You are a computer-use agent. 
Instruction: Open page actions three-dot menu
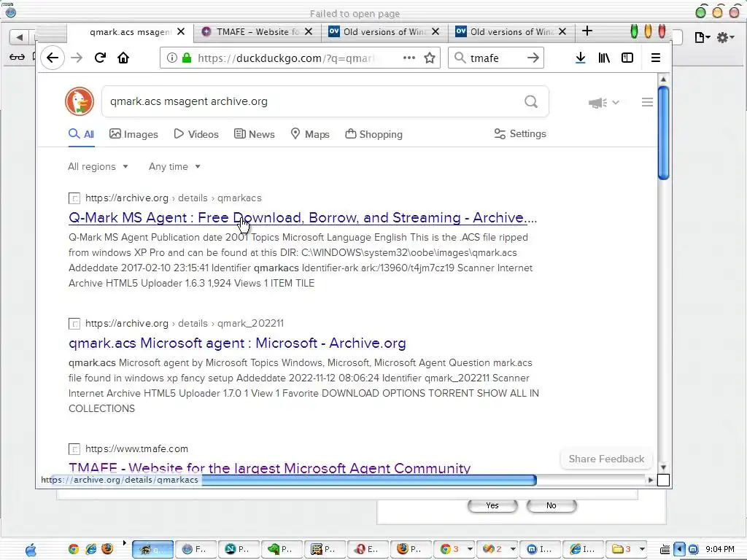(x=409, y=58)
